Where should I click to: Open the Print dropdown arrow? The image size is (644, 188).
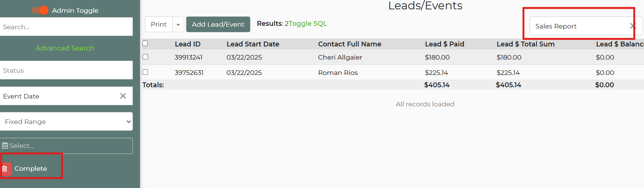[178, 24]
